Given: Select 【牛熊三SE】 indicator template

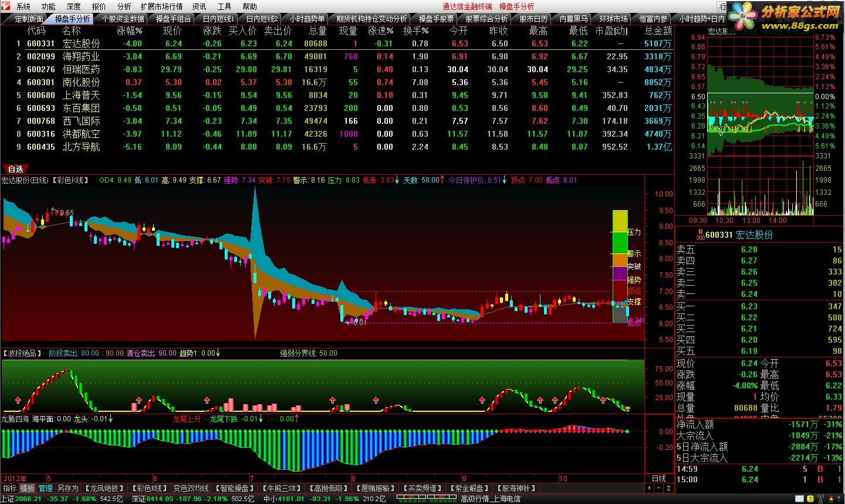Looking at the screenshot, I should tap(282, 488).
